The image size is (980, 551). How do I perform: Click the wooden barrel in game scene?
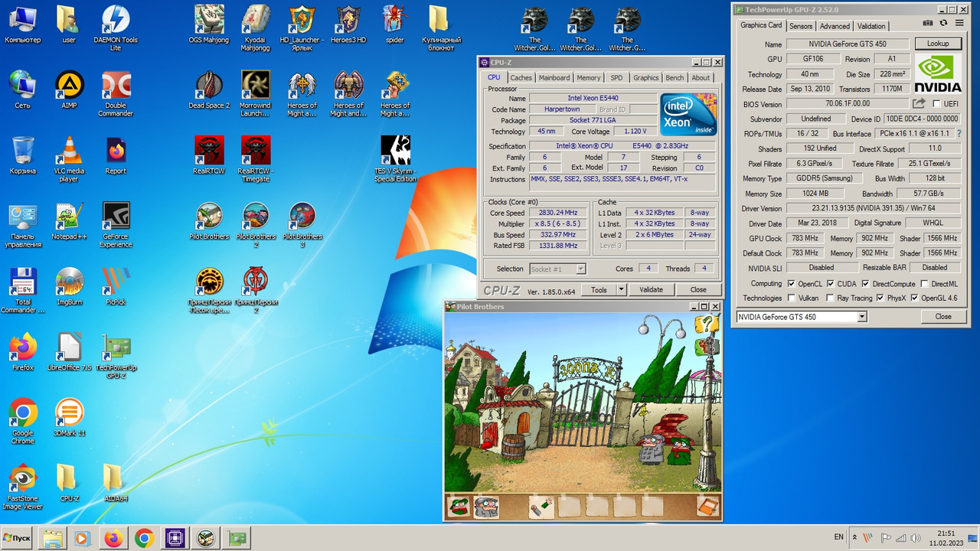tap(513, 447)
